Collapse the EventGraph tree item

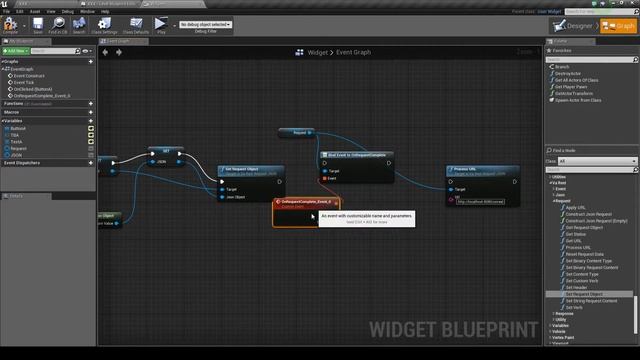click(x=3, y=69)
